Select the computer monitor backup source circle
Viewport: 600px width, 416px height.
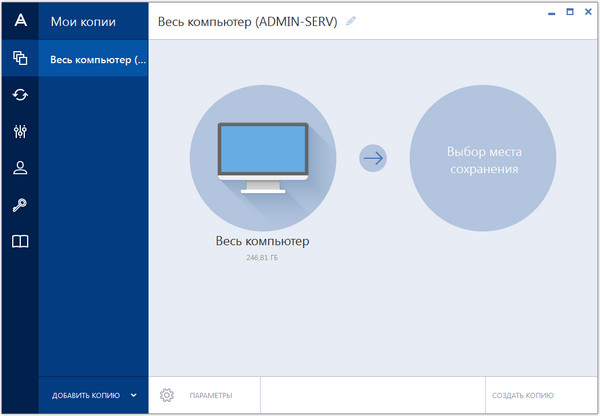263,157
